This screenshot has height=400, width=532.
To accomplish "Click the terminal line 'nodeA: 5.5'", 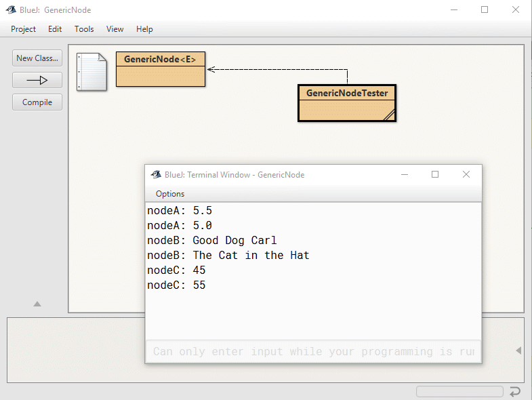I will coord(180,211).
